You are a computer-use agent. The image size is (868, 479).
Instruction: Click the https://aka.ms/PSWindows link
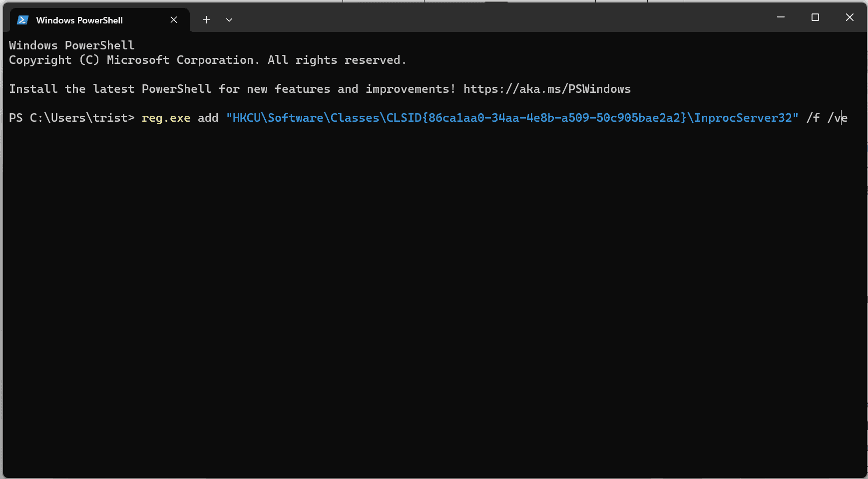click(546, 89)
